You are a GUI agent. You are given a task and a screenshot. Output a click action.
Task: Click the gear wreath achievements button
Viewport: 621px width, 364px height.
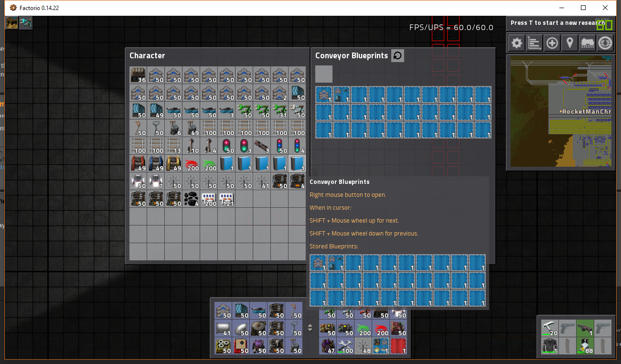click(605, 43)
